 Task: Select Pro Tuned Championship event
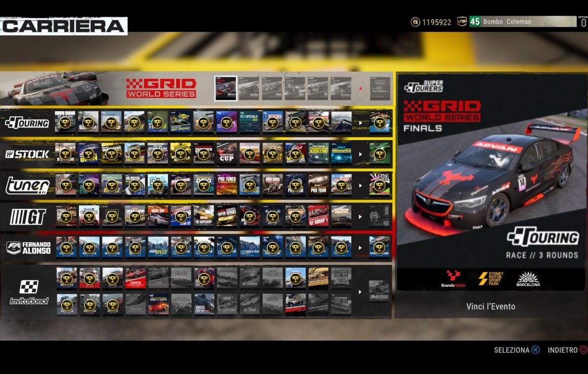pyautogui.click(x=226, y=185)
